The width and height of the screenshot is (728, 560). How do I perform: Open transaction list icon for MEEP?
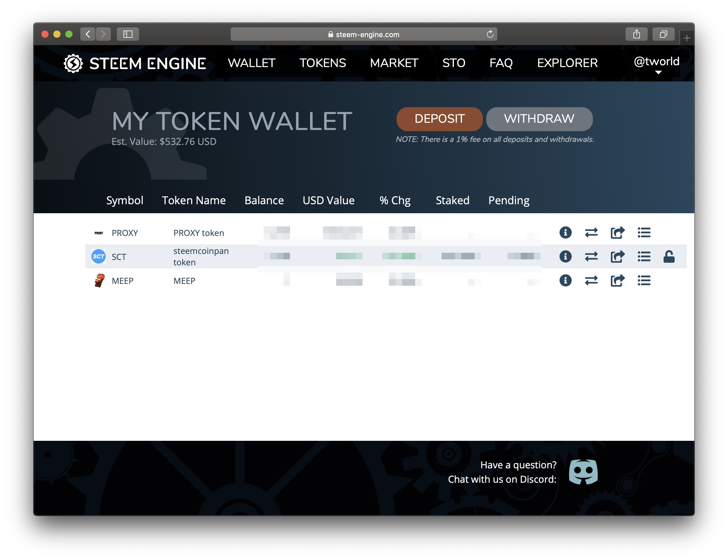tap(644, 281)
